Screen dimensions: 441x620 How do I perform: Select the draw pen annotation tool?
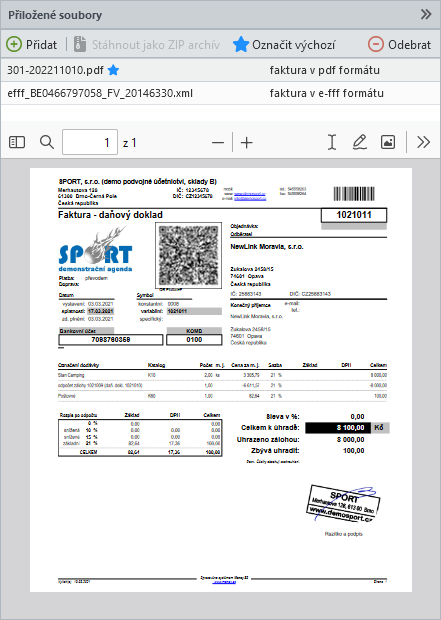tap(360, 142)
